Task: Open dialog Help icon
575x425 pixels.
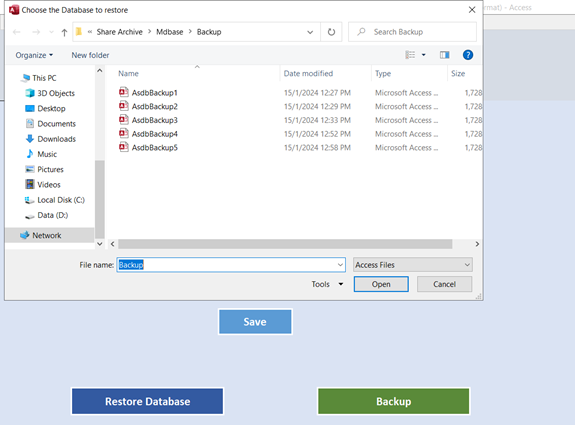Action: (468, 55)
